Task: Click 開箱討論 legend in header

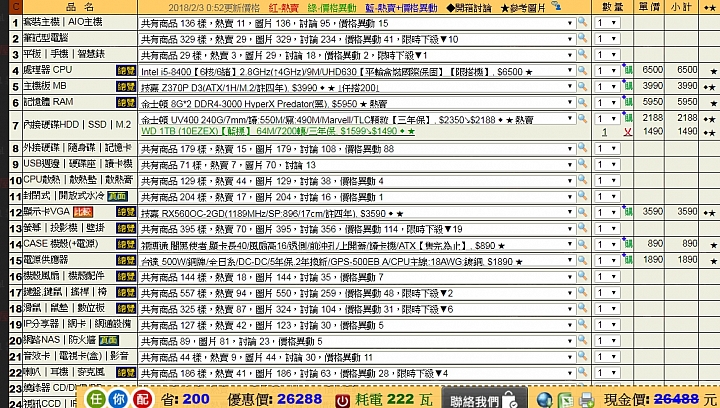Action: pyautogui.click(x=469, y=7)
